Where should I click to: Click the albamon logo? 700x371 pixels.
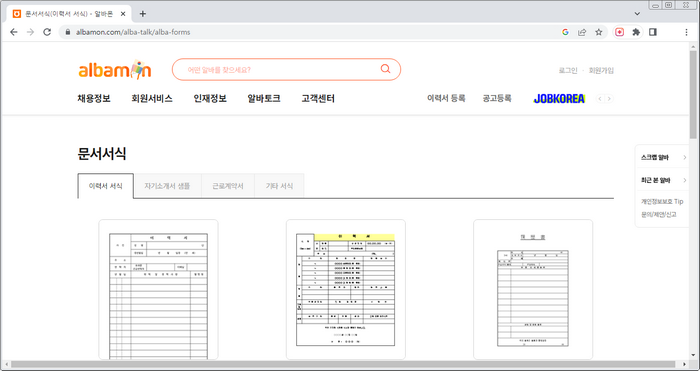pos(115,70)
